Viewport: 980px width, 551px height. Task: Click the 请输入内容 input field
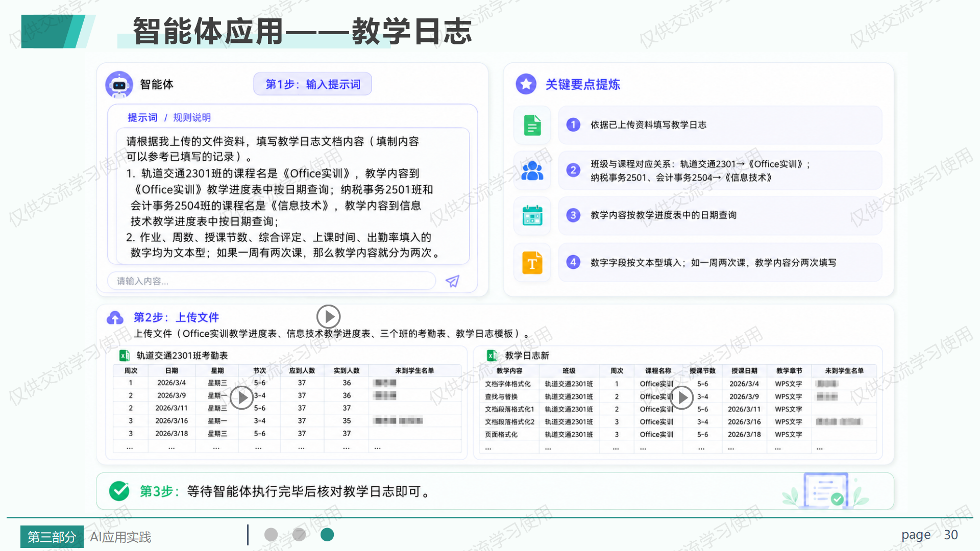[x=272, y=281]
